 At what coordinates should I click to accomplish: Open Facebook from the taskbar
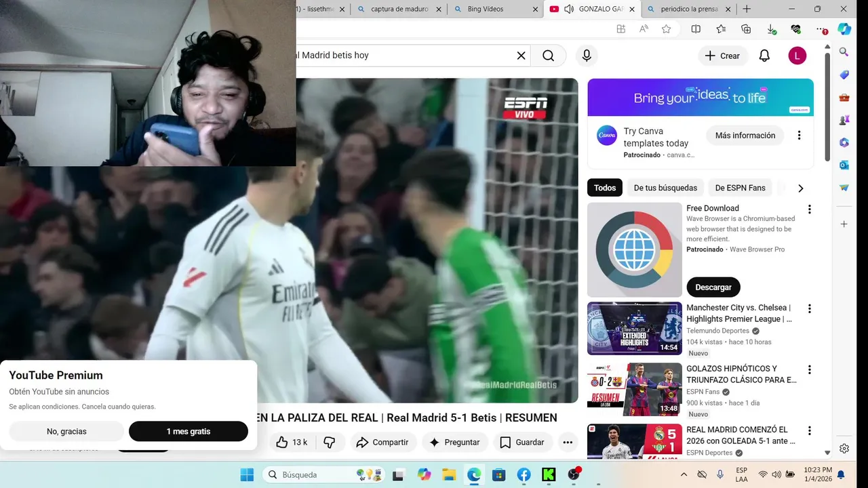[524, 474]
